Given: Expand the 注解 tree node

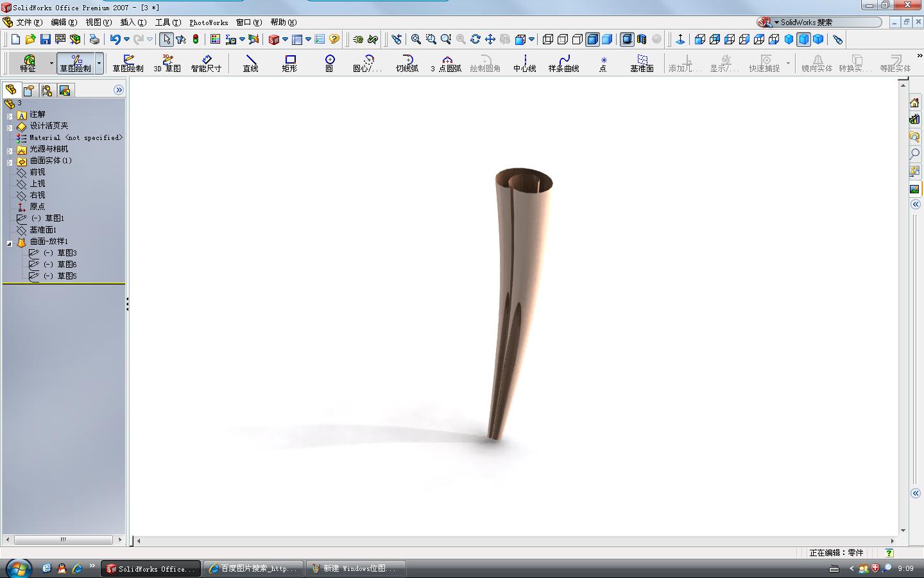Looking at the screenshot, I should point(10,116).
